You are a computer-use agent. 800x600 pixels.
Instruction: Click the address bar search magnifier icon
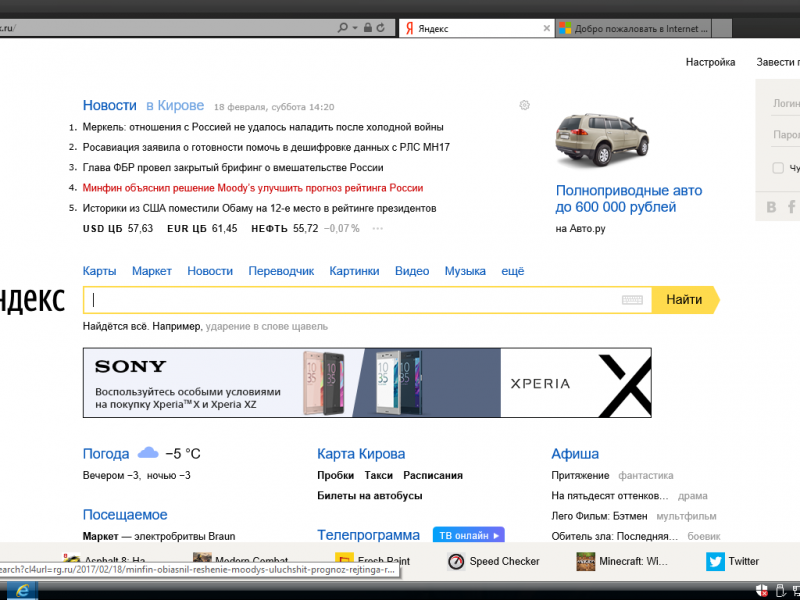(x=342, y=28)
